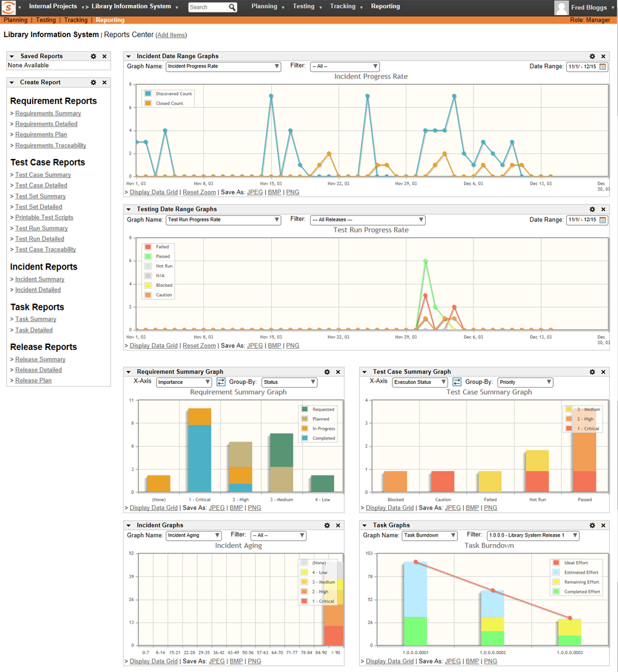Open Release Plan report link

[x=33, y=381]
